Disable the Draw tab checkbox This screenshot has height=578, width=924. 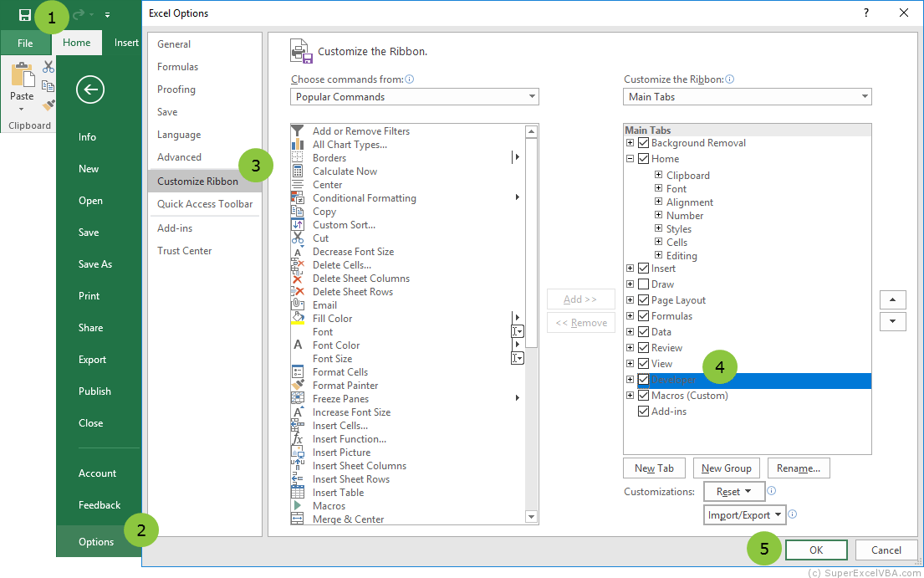[x=642, y=284]
